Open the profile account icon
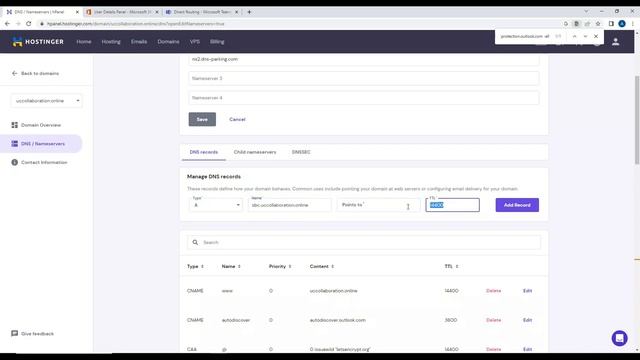Screen dimensions: 640x360 (x=616, y=42)
